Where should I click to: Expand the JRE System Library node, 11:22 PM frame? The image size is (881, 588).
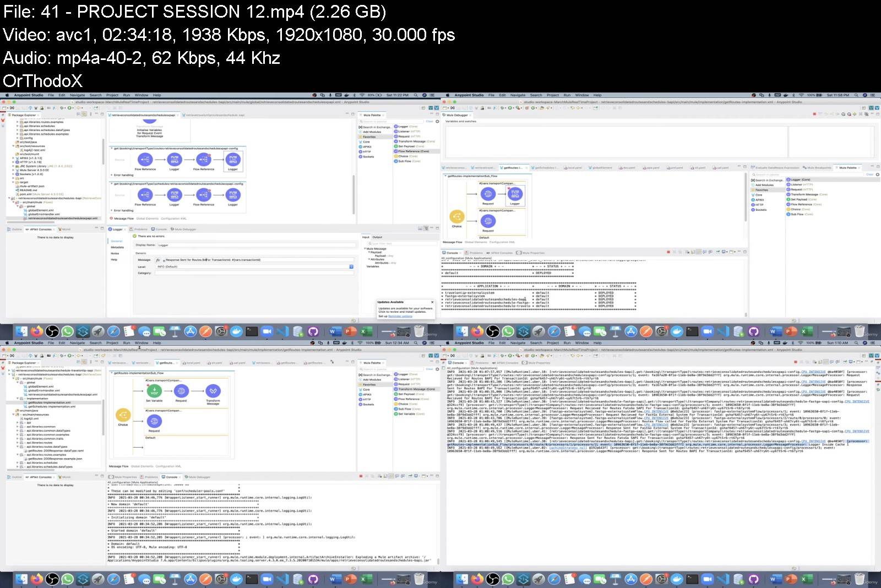point(14,166)
